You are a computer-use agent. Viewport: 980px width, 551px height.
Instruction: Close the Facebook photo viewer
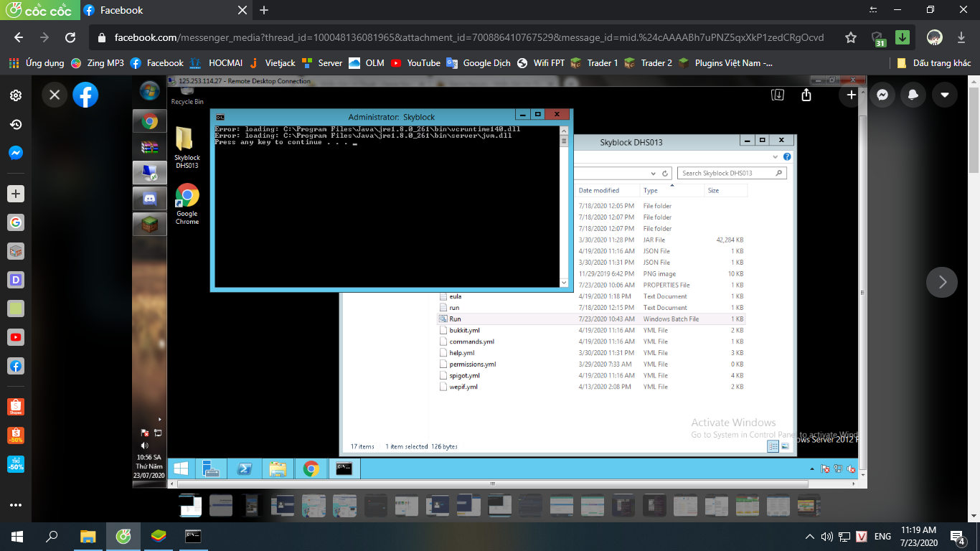[x=55, y=95]
